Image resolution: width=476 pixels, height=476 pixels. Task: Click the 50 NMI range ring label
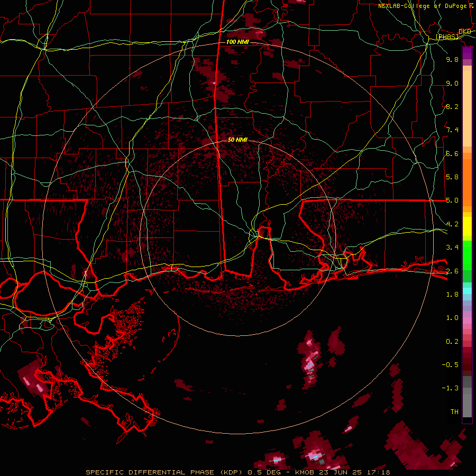pyautogui.click(x=237, y=140)
